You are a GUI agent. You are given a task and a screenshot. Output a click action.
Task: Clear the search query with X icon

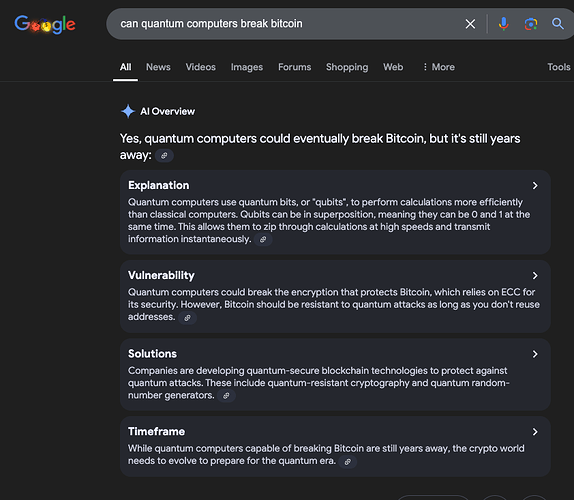(470, 24)
